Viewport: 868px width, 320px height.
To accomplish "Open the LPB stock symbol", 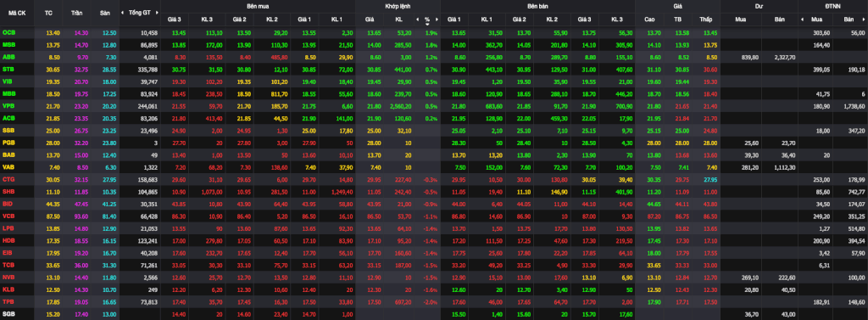I will [8, 227].
